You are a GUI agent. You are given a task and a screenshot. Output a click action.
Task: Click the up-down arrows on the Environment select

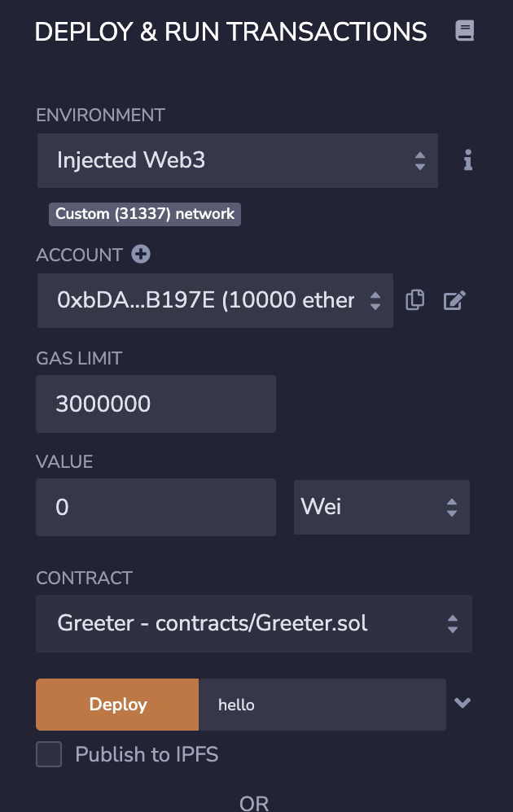pos(420,161)
